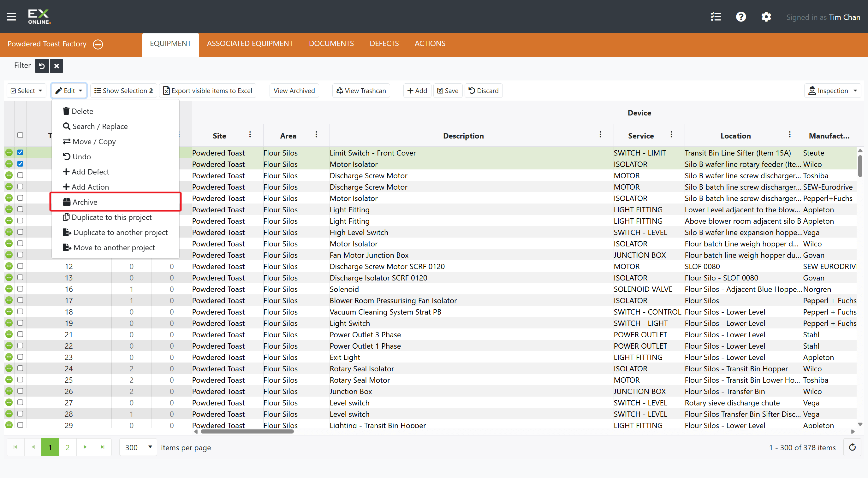Open Description column options menu

pyautogui.click(x=600, y=135)
